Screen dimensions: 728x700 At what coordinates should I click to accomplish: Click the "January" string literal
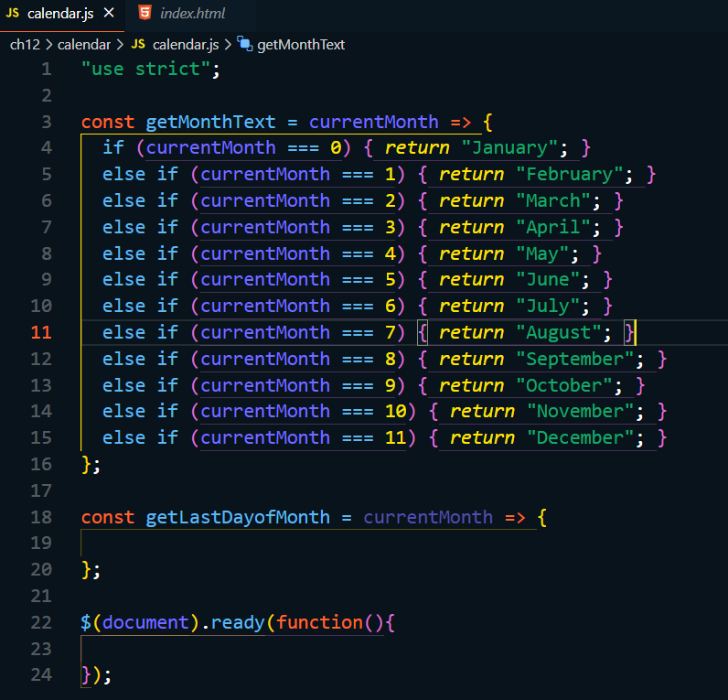[509, 148]
